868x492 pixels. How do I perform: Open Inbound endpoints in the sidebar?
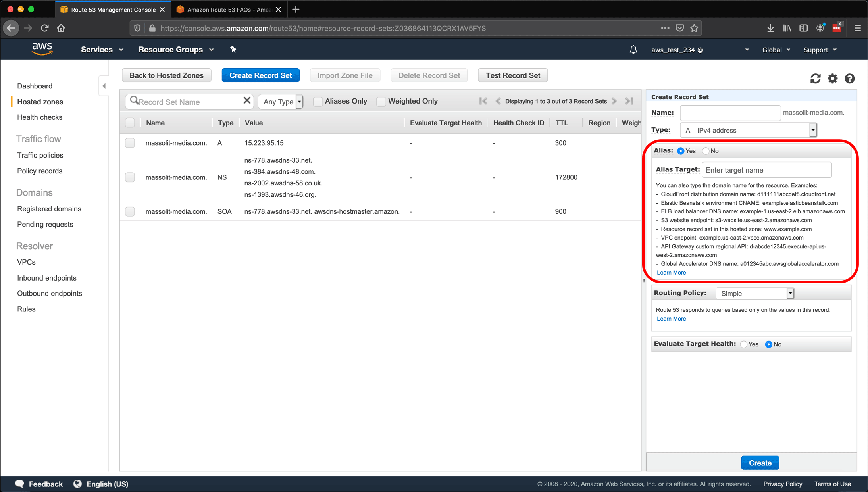[x=47, y=278]
